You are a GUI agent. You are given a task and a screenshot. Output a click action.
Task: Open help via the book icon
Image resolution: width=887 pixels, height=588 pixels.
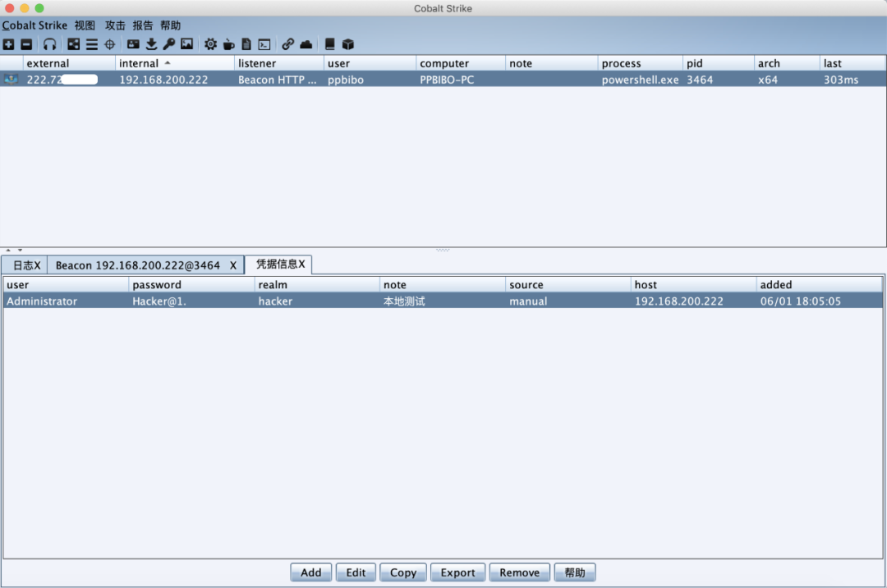(x=330, y=44)
